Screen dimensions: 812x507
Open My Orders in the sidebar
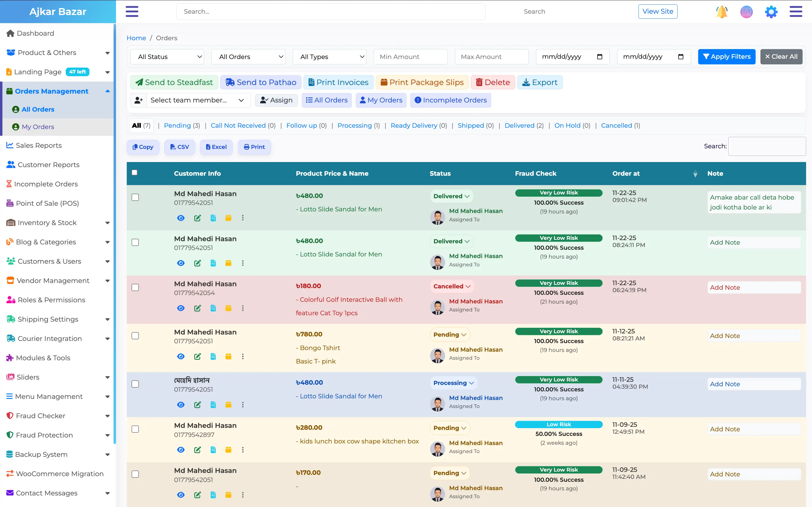(37, 127)
